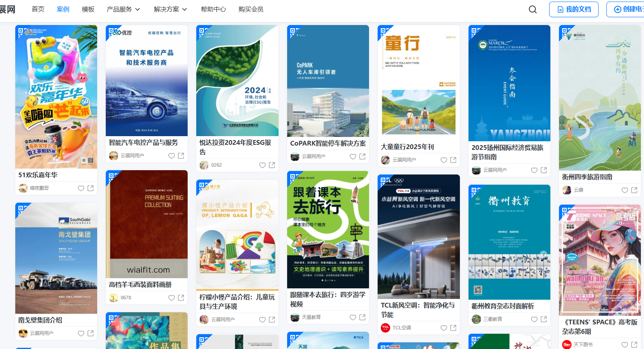
Task: Open share icon for CoPARK智能停车解决方案
Action: click(x=362, y=157)
